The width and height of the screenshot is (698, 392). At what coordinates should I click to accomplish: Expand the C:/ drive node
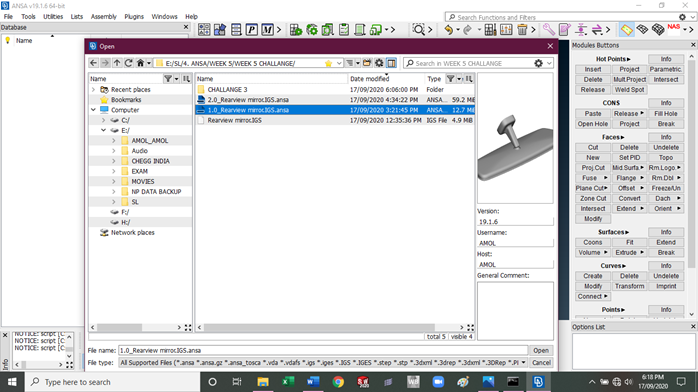click(x=103, y=120)
